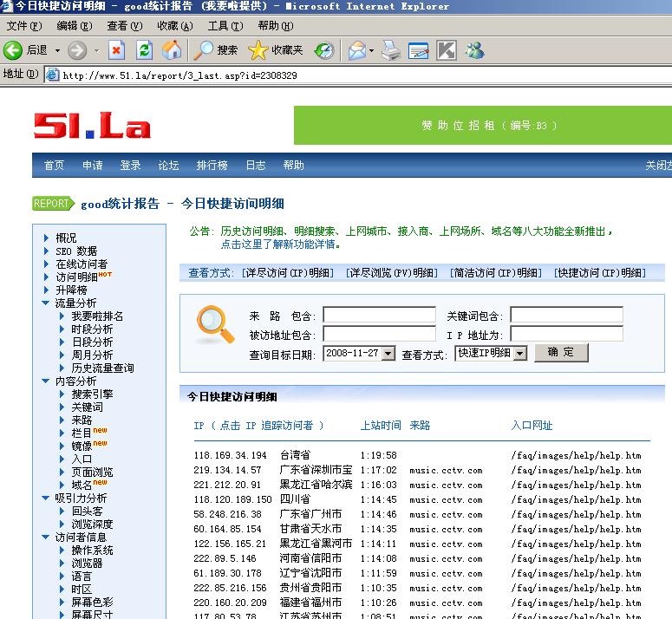This screenshot has height=619, width=672.
Task: Go to 申请 in blue navigation bar
Action: (x=93, y=166)
